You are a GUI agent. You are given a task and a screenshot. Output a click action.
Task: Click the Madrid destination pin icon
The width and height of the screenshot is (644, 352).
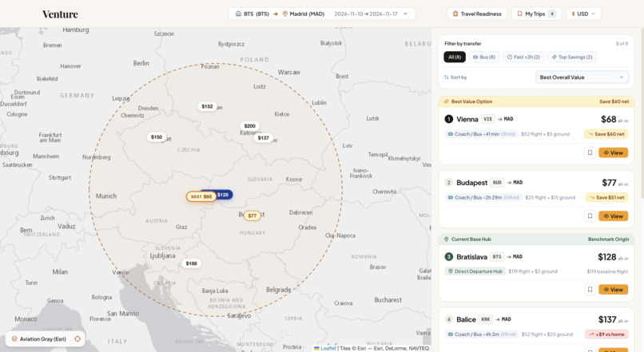[284, 14]
